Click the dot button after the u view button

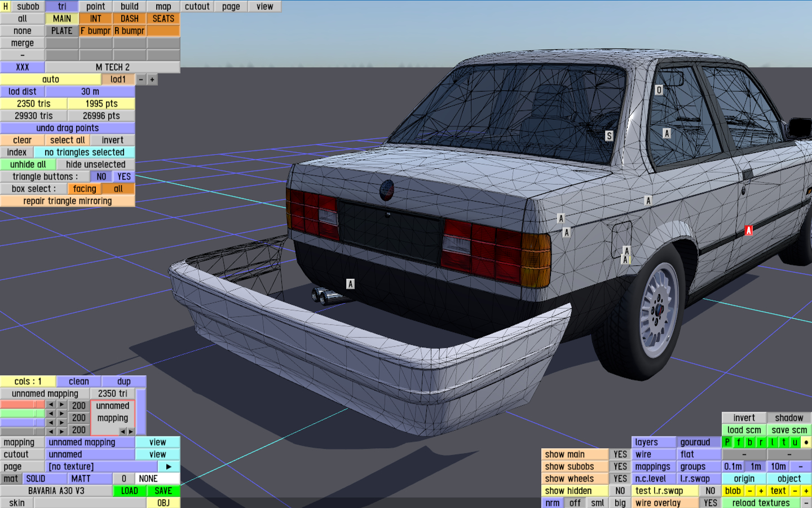click(x=806, y=443)
